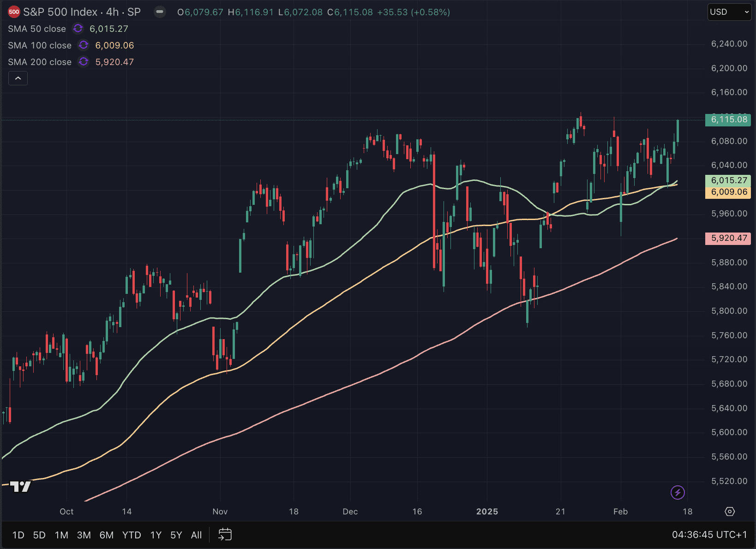Viewport: 756px width, 549px height.
Task: Click the SMA 200 loading refresh icon
Action: pos(84,62)
